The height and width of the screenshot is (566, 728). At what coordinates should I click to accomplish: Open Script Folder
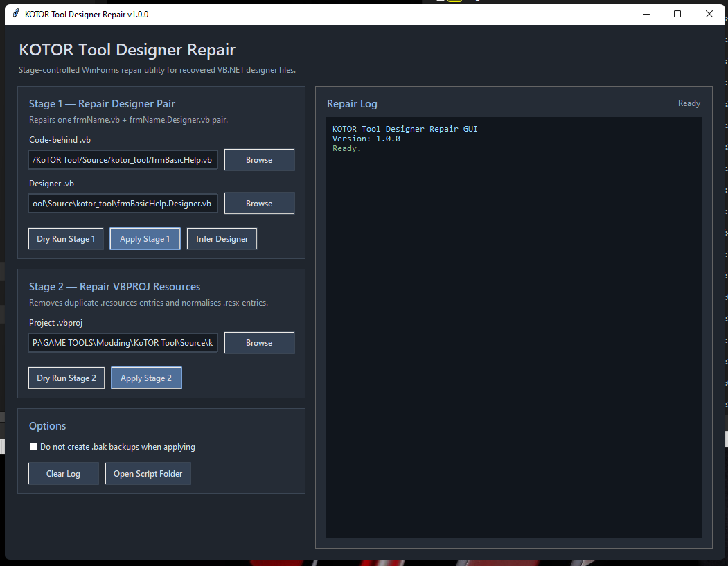pos(148,474)
